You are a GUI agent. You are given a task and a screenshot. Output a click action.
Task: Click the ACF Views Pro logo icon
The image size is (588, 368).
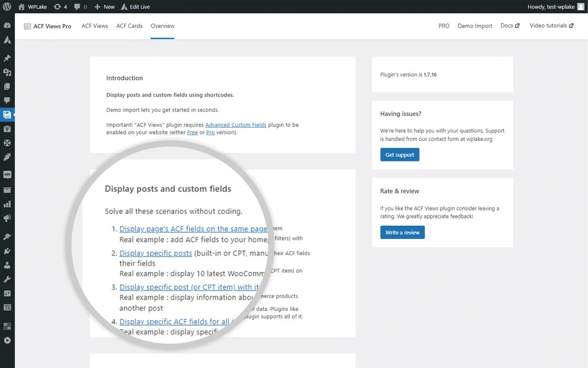27,26
